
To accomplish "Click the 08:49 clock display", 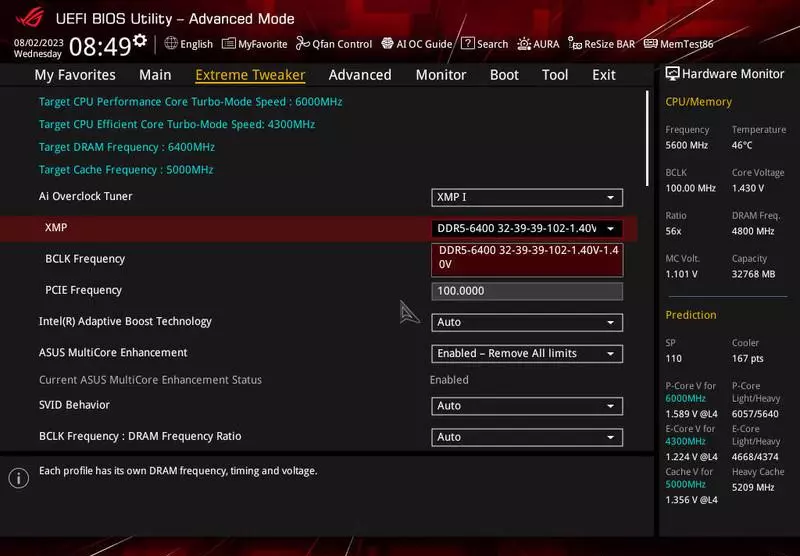I will 100,47.
